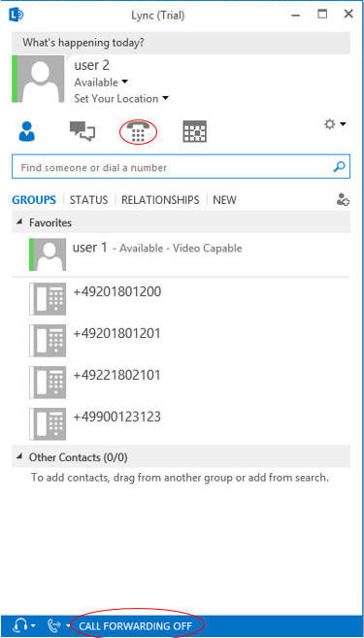Open the Conversations history icon
The width and height of the screenshot is (364, 638).
[x=83, y=131]
